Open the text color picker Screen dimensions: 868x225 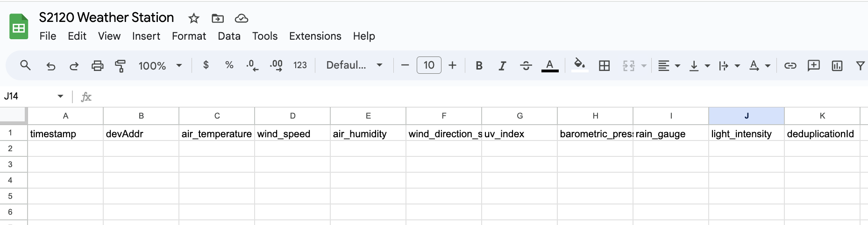[x=550, y=66]
